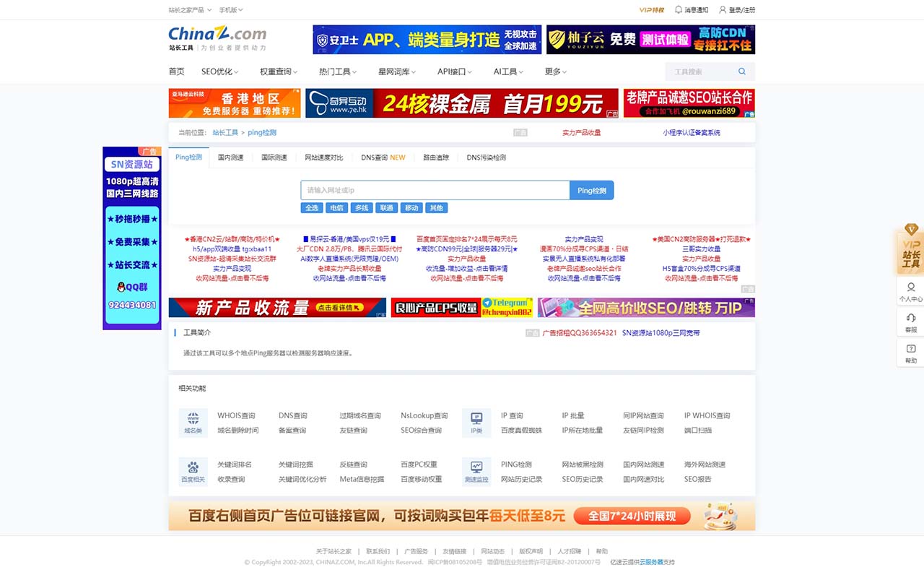The height and width of the screenshot is (575, 924).
Task: Enable the 电信 line option
Action: 336,207
